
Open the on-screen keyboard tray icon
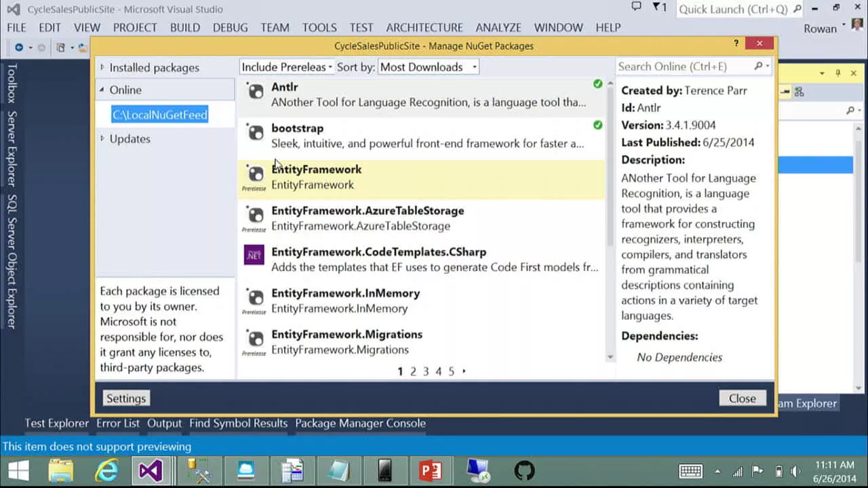[x=690, y=471]
